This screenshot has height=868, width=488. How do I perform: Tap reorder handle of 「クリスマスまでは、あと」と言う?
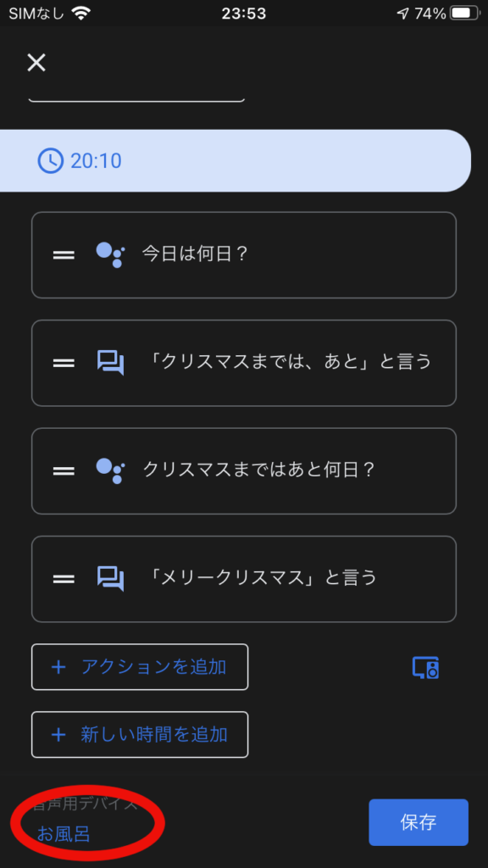[64, 363]
